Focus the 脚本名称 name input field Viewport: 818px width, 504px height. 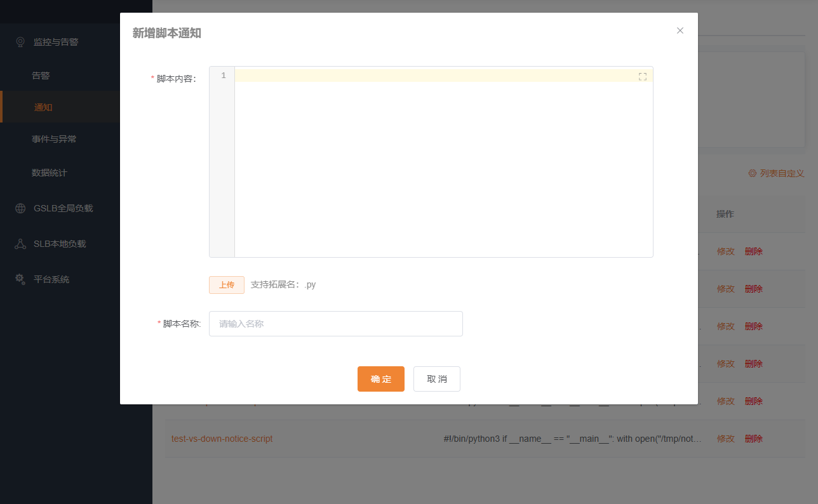(335, 324)
